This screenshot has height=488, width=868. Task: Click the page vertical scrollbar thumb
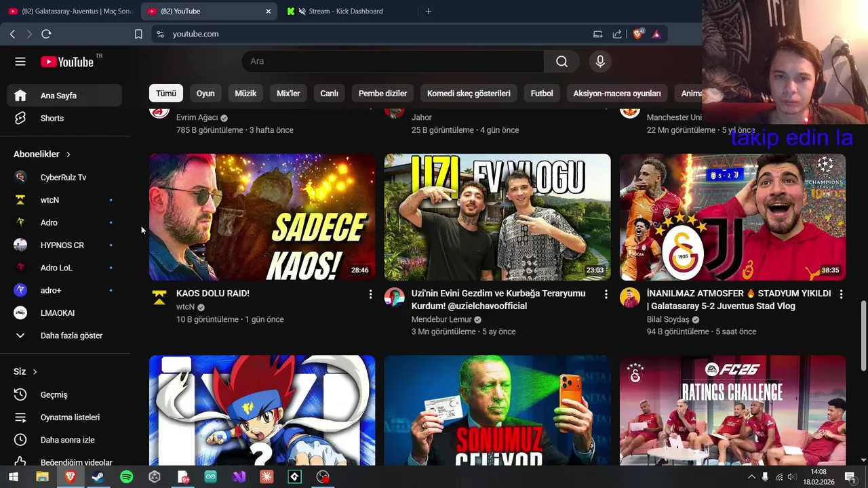click(863, 336)
